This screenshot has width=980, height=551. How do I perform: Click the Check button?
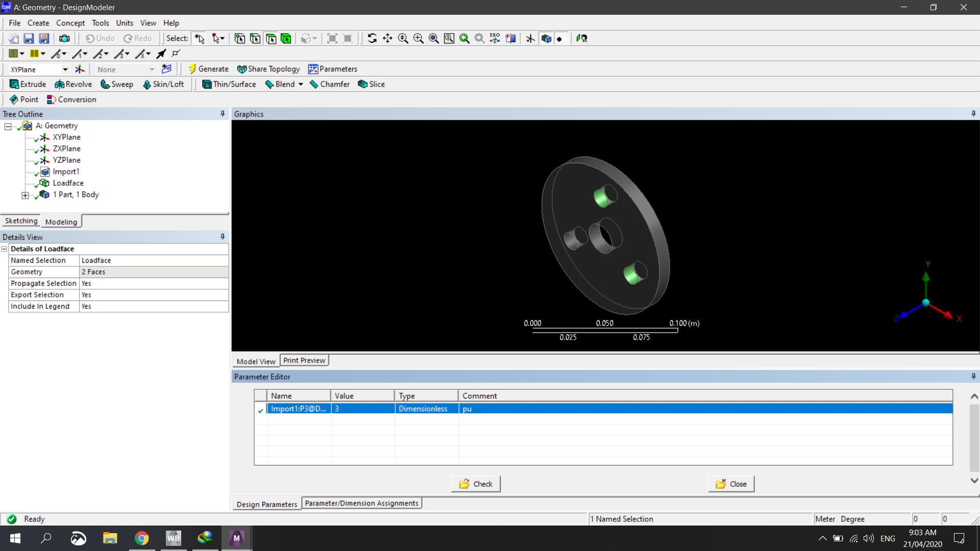475,484
